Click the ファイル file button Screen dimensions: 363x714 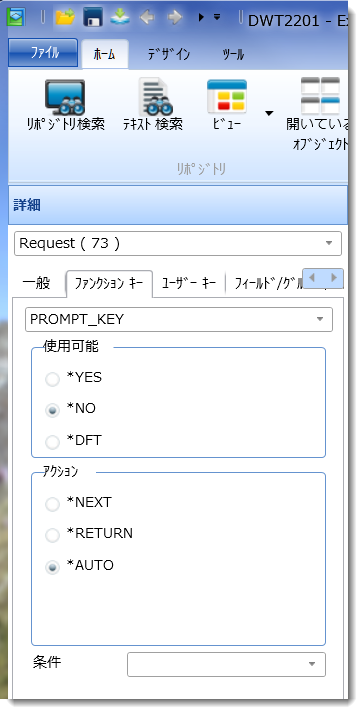[x=43, y=53]
